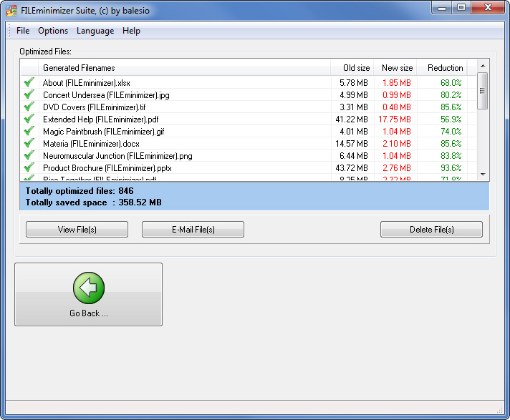This screenshot has height=420, width=510.
Task: Click green checkmark beside Materia docx
Action: point(29,143)
